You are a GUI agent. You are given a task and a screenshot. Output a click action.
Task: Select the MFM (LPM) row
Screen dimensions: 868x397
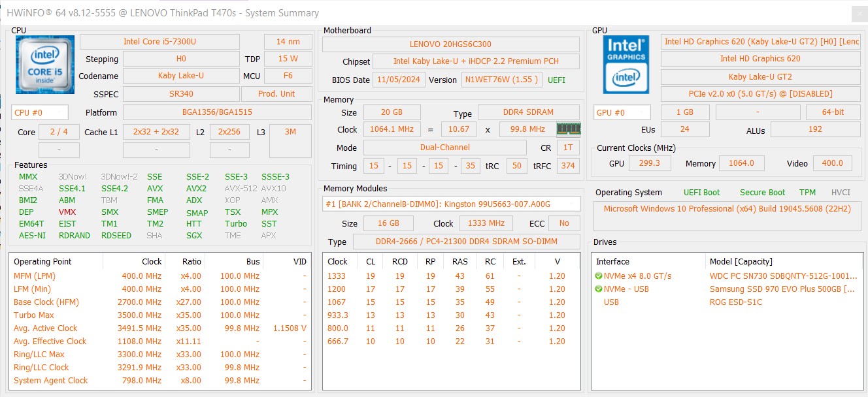click(160, 276)
